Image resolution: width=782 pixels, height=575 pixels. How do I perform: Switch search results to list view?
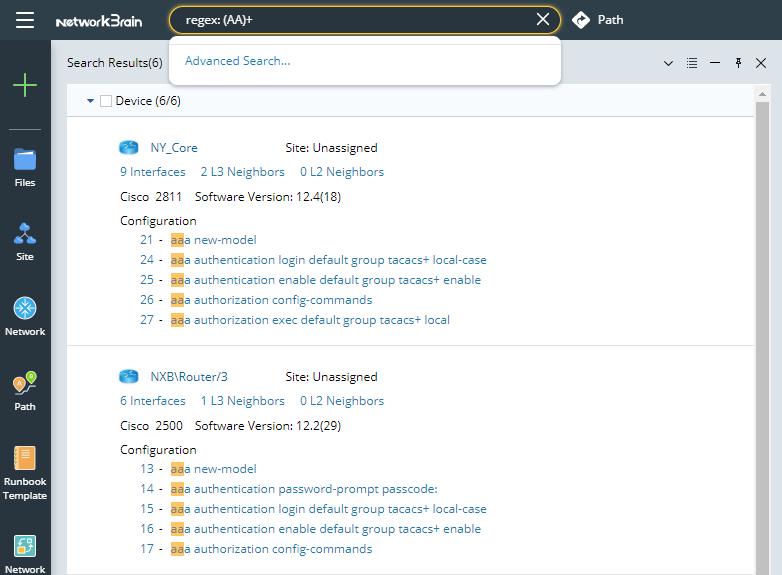tap(692, 63)
